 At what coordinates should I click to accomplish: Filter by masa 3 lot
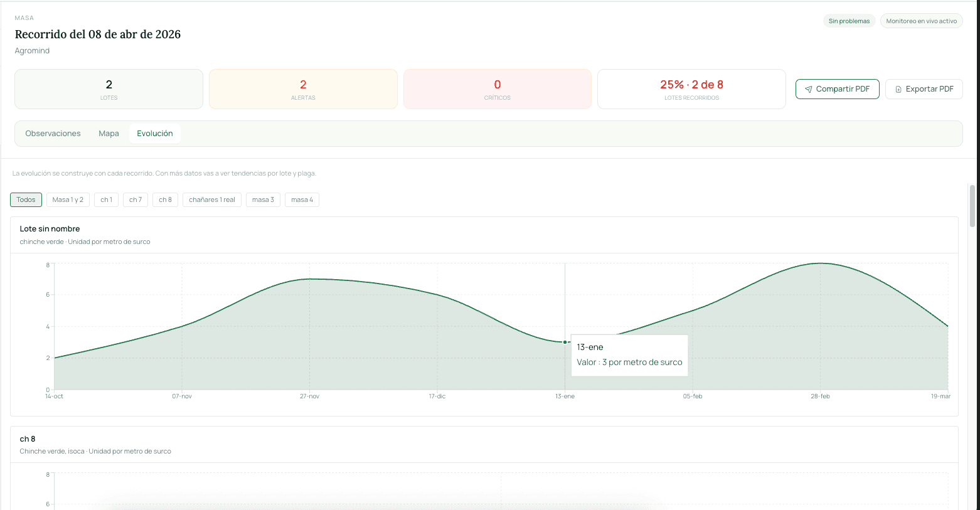tap(263, 199)
